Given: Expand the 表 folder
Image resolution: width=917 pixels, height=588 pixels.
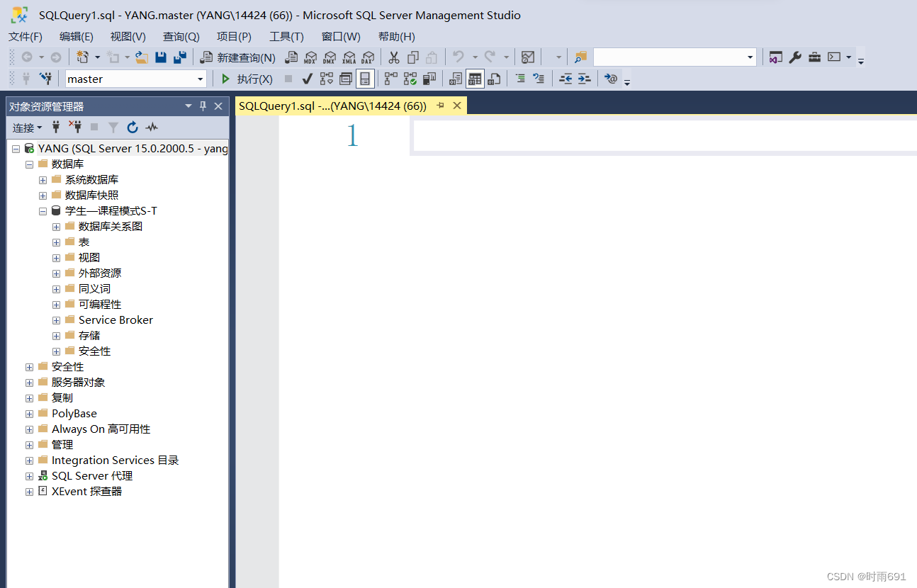Looking at the screenshot, I should [56, 242].
